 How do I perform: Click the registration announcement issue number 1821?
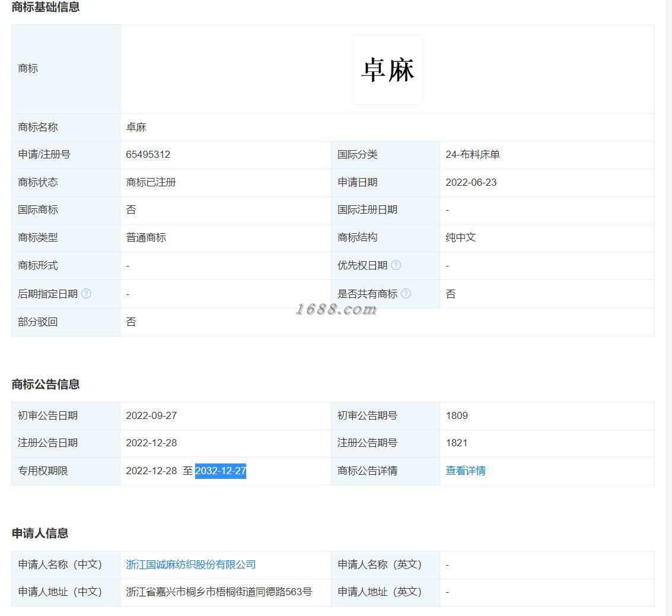(x=457, y=443)
